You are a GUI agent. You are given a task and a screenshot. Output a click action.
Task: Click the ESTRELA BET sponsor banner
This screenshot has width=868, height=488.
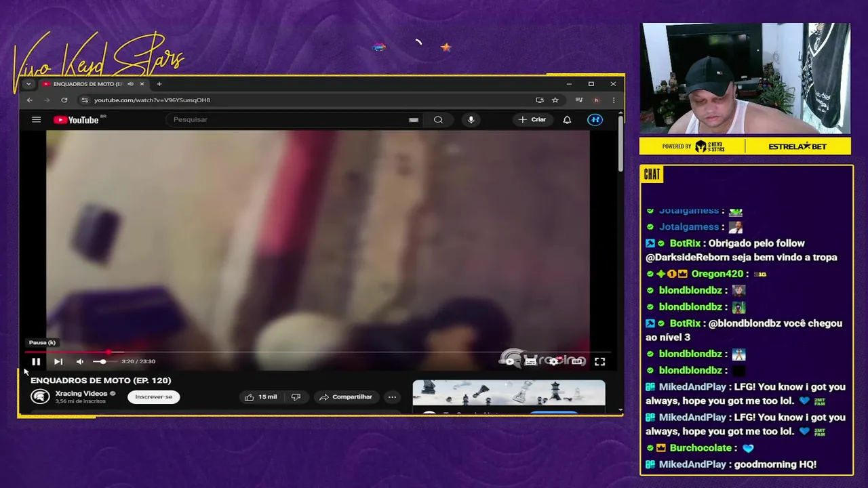(x=797, y=146)
